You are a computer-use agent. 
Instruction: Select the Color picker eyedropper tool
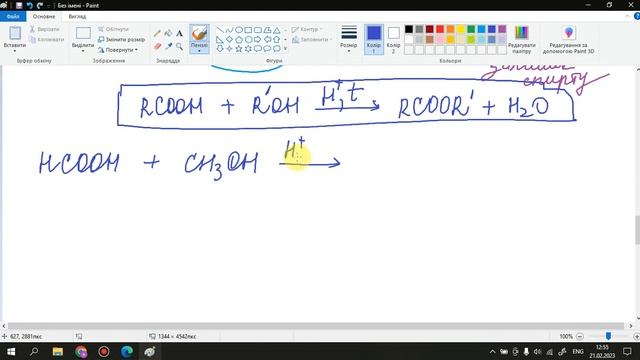point(168,47)
